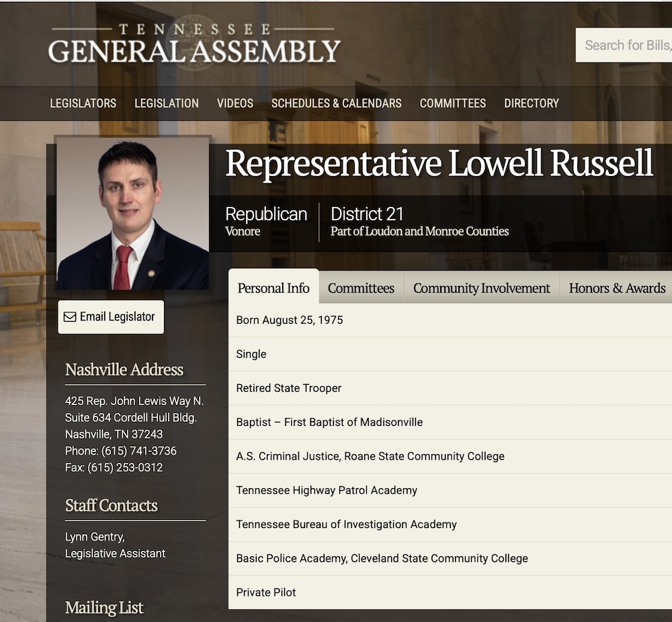
Task: Click the envelope icon on Email Legislator
Action: click(x=69, y=317)
